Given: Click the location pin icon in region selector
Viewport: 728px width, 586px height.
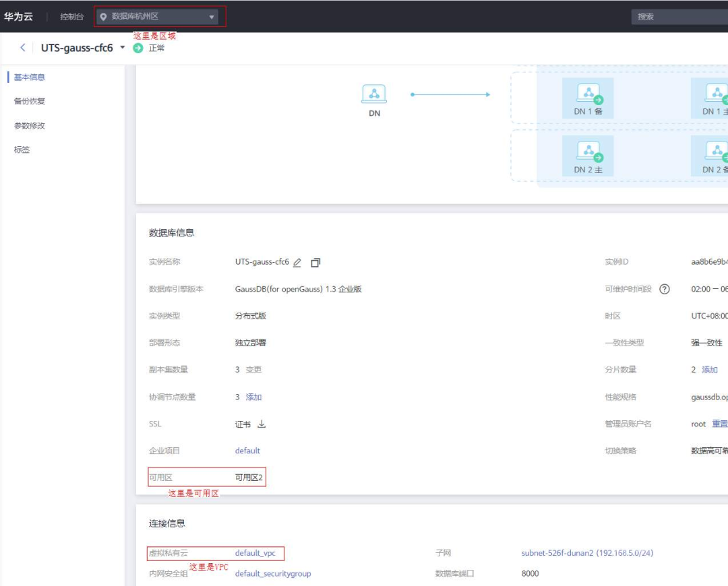Looking at the screenshot, I should (103, 17).
